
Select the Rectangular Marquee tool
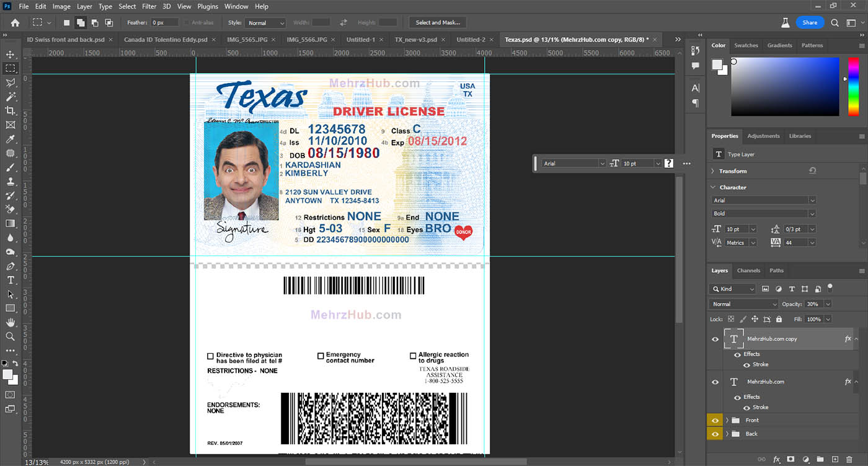11,68
